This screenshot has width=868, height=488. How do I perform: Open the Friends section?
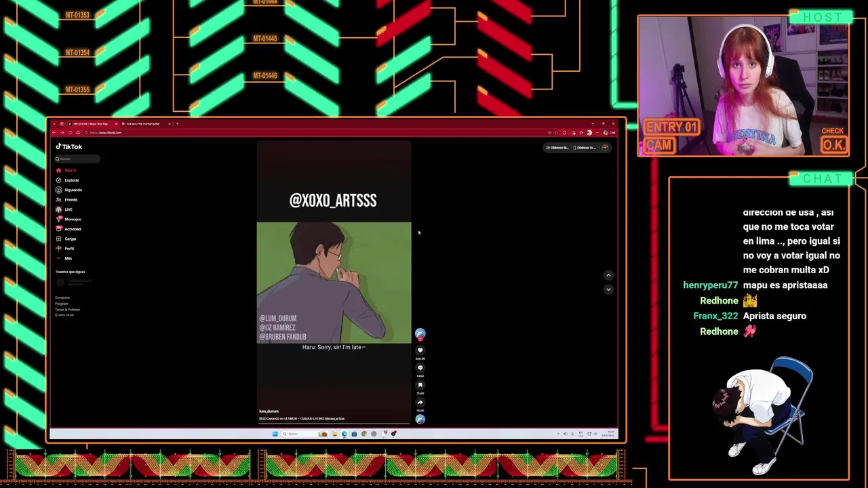pos(67,200)
